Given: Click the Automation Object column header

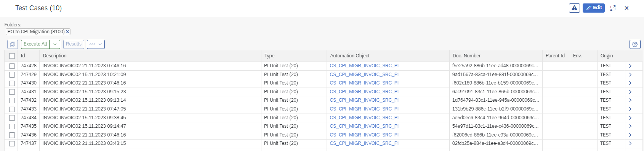Looking at the screenshot, I should (350, 56).
